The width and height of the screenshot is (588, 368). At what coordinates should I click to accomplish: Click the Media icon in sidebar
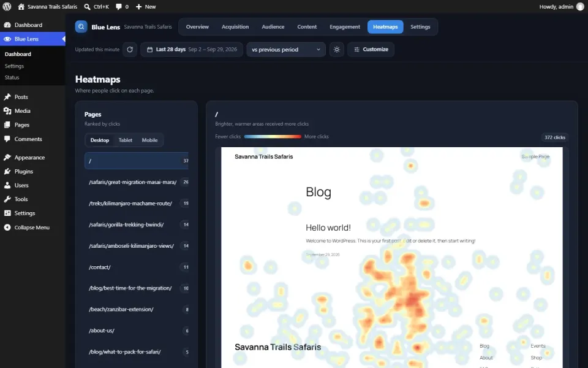tap(7, 111)
